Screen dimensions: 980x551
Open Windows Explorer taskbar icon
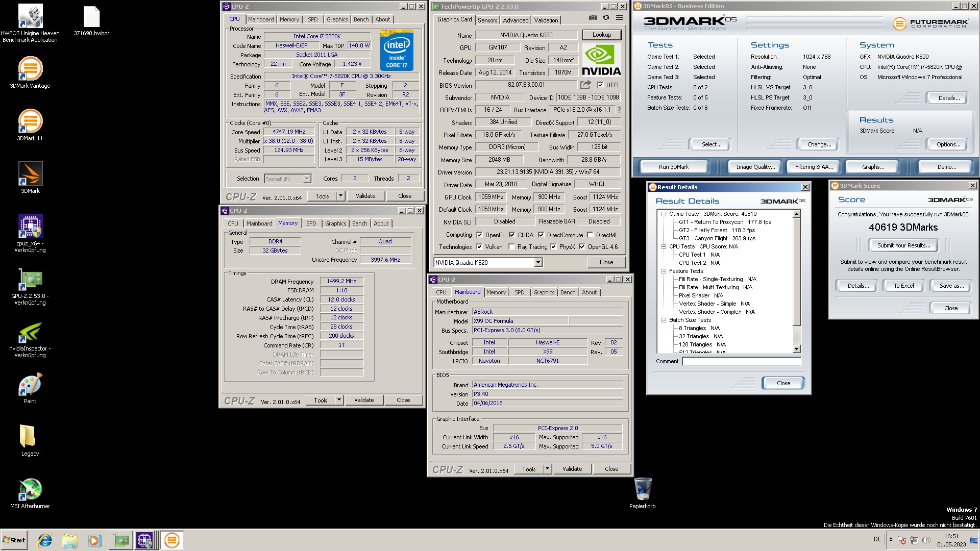pyautogui.click(x=70, y=540)
